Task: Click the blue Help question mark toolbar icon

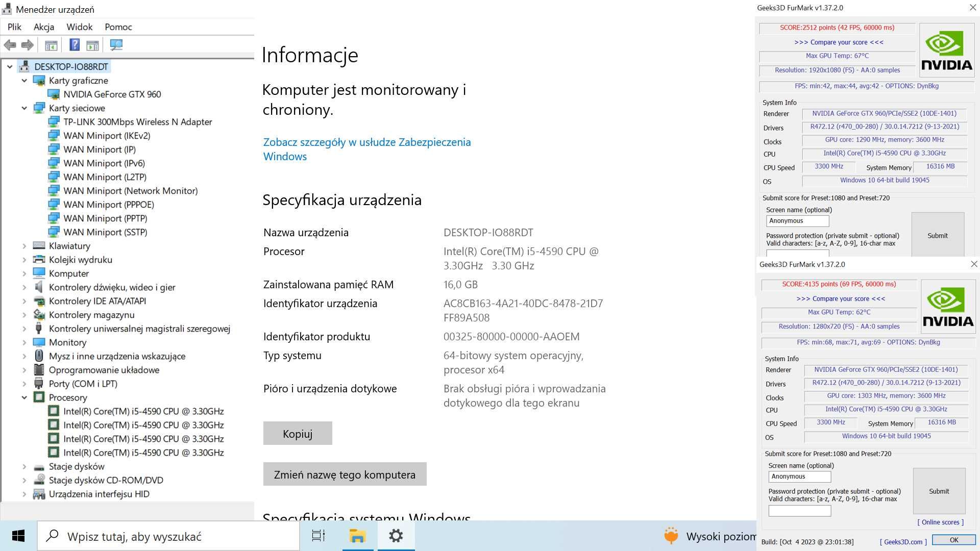Action: [75, 45]
